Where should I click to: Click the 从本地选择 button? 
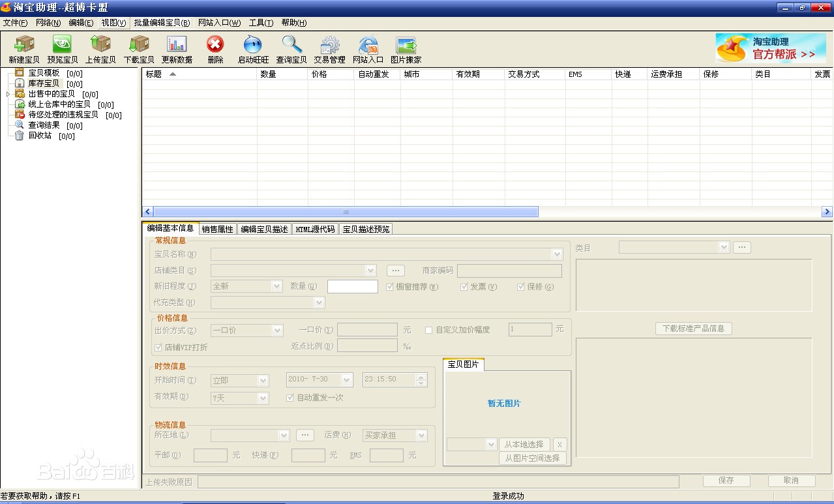[524, 444]
